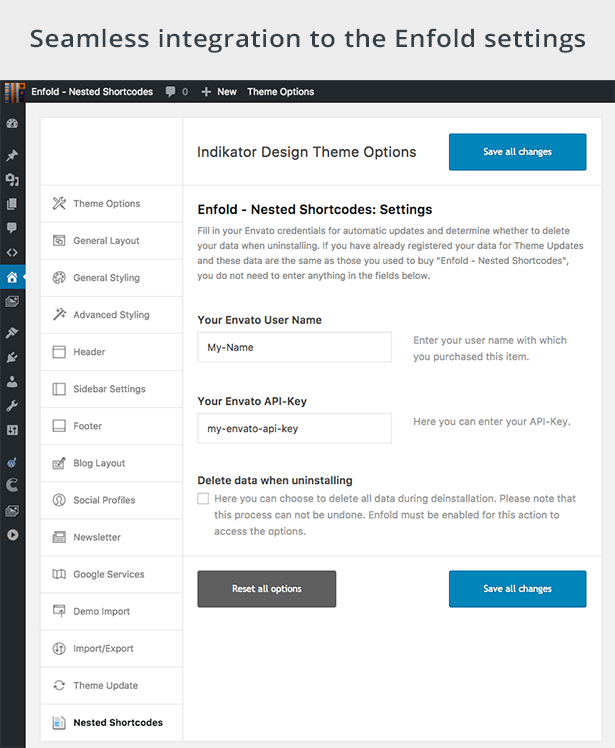
Task: Open comments bubble in top admin bar
Action: pyautogui.click(x=177, y=92)
